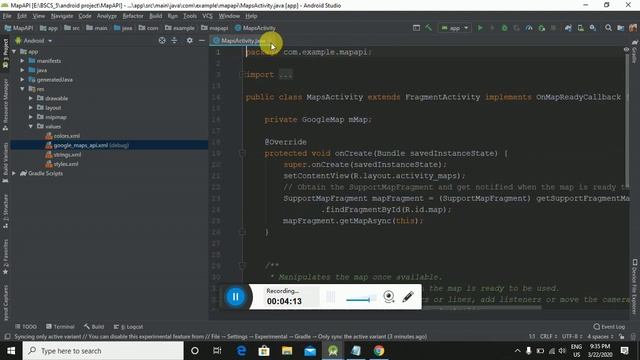Click the Windows search box in taskbar

point(103,351)
